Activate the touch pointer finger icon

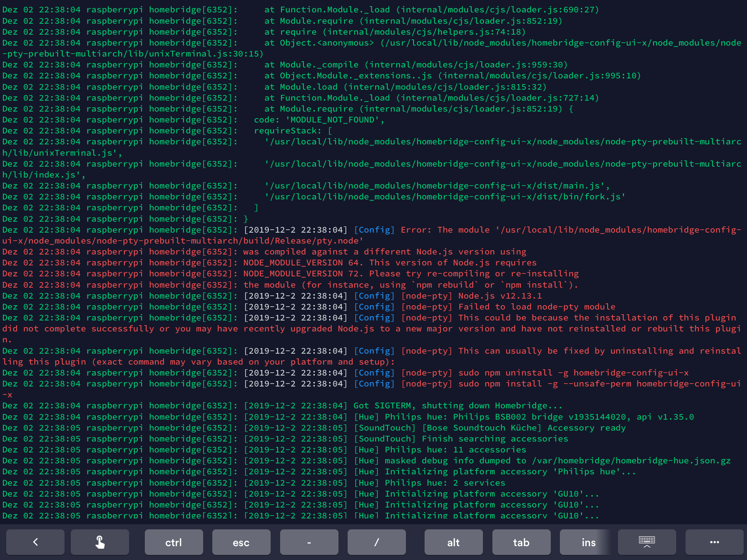pos(100,542)
